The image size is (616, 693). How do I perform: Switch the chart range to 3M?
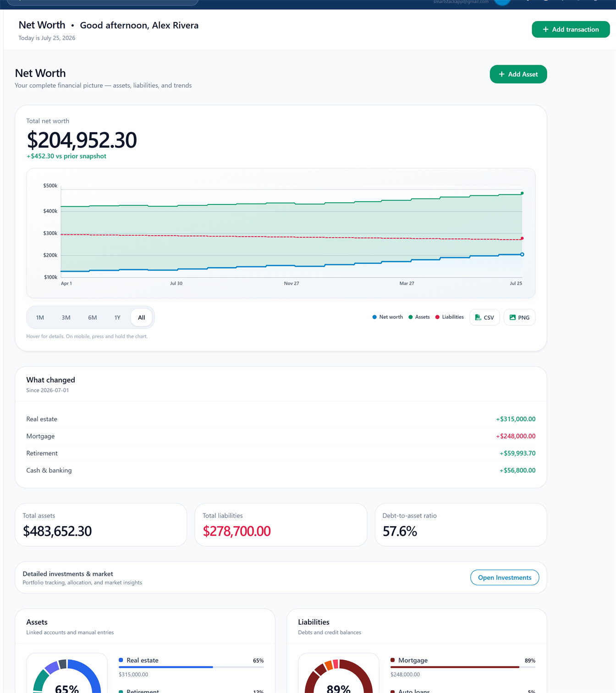pos(66,318)
